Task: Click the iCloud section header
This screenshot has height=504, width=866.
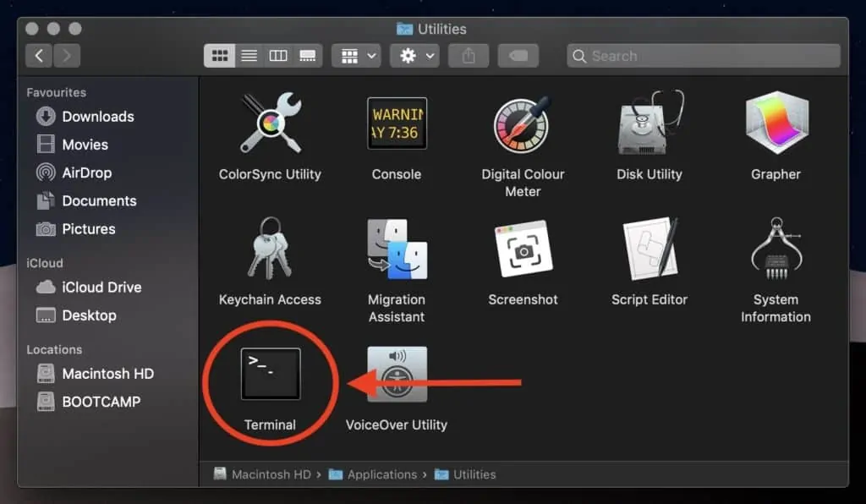Action: (45, 263)
